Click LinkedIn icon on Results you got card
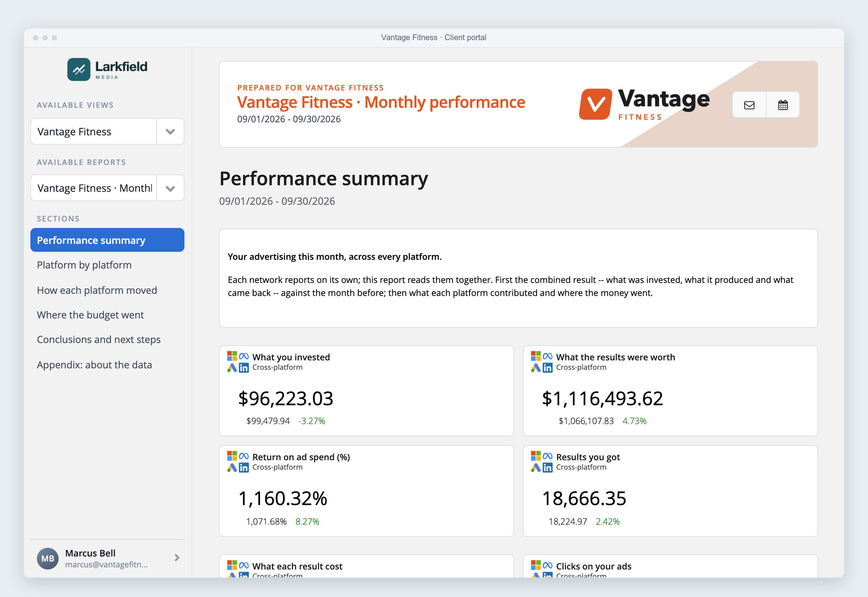The width and height of the screenshot is (868, 597). pyautogui.click(x=548, y=467)
